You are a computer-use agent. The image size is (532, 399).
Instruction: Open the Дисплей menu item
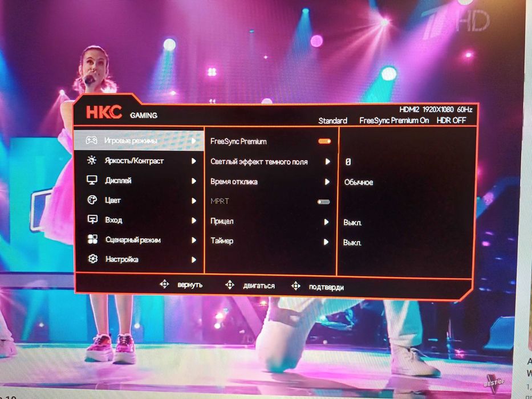click(x=139, y=181)
